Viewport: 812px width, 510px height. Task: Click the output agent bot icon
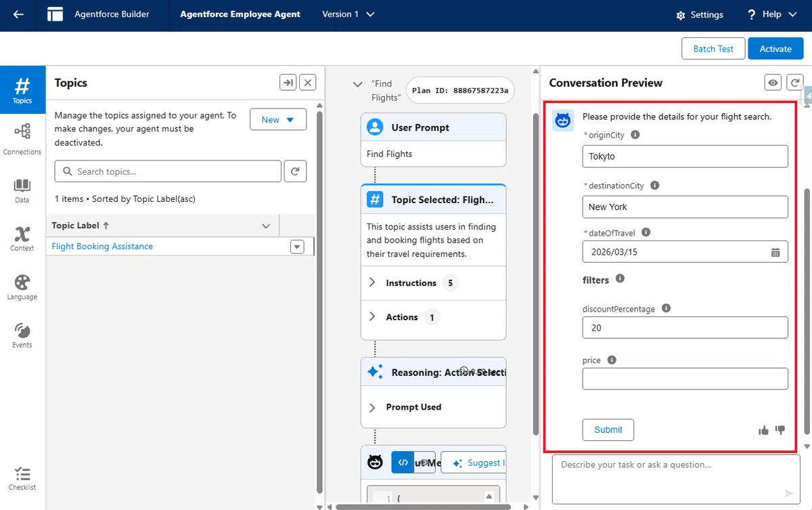(375, 463)
